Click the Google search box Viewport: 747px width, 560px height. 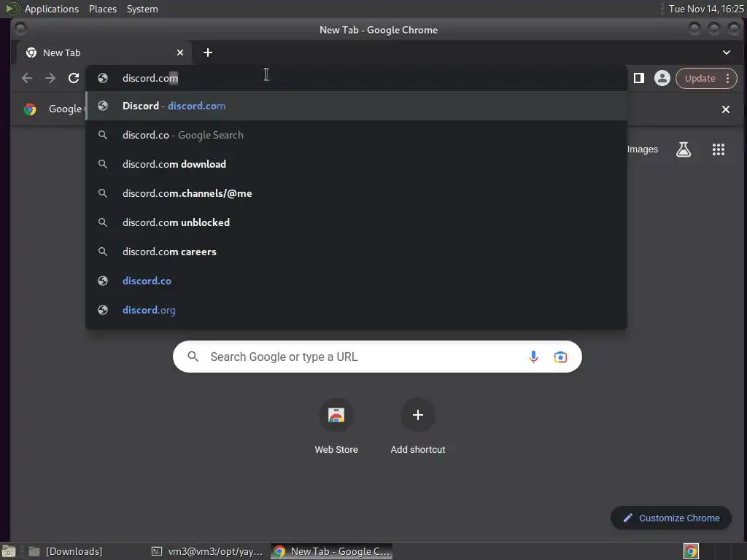click(377, 357)
